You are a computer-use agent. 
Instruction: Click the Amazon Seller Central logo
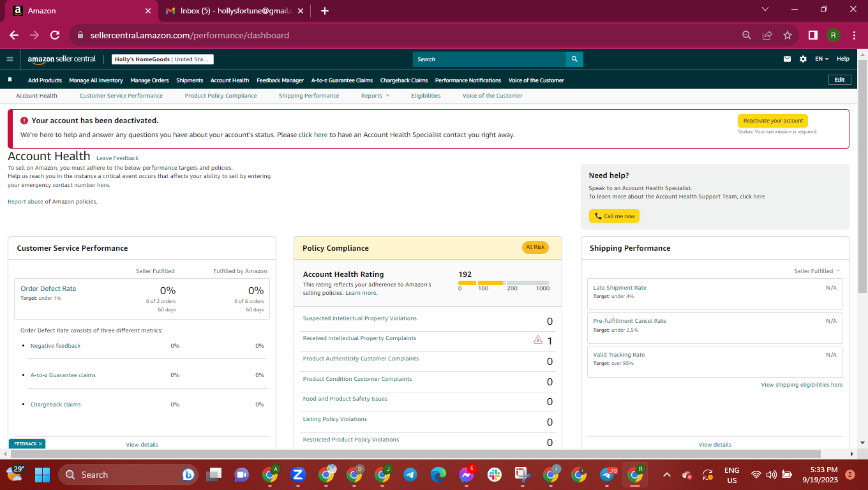click(61, 59)
